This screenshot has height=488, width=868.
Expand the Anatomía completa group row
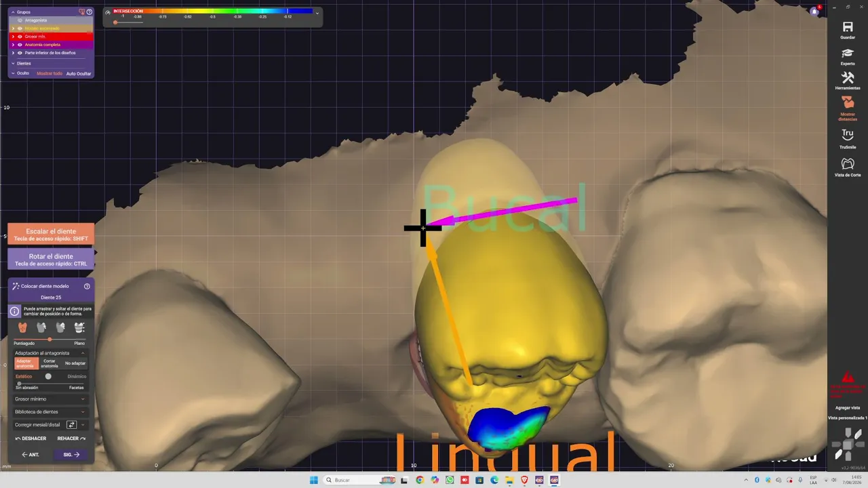[13, 45]
